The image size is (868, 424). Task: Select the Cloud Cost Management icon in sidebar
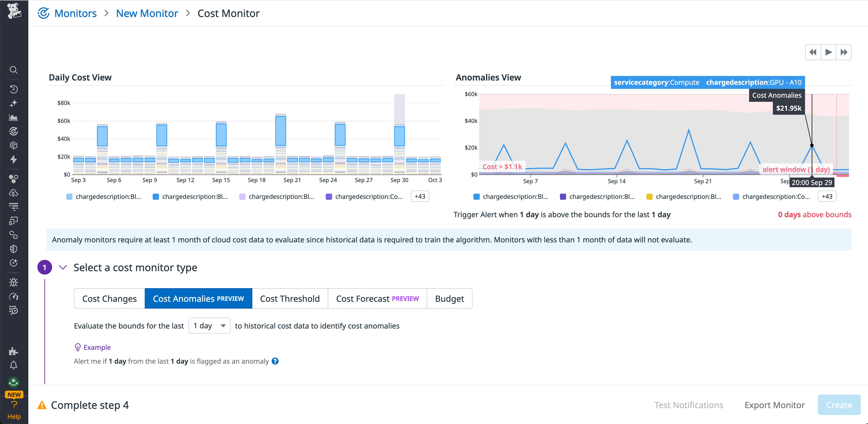pyautogui.click(x=14, y=193)
